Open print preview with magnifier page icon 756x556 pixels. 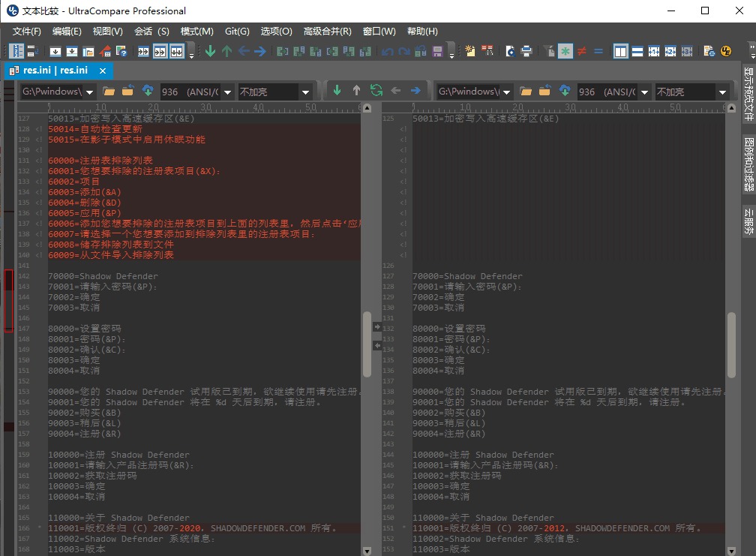510,50
